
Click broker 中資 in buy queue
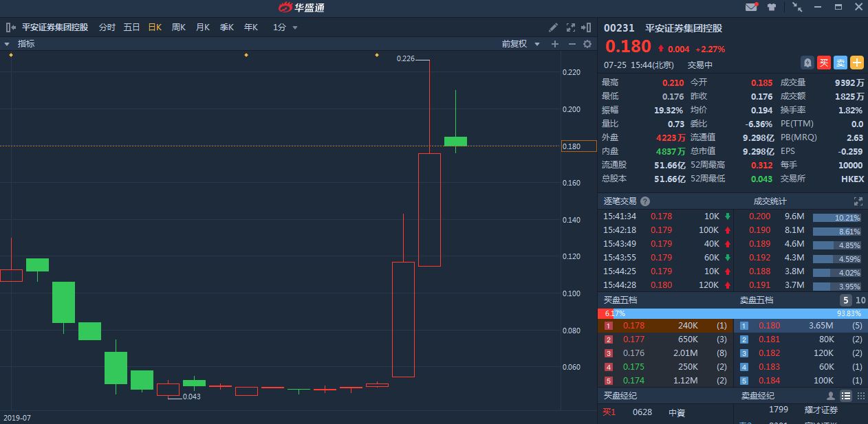coord(677,413)
